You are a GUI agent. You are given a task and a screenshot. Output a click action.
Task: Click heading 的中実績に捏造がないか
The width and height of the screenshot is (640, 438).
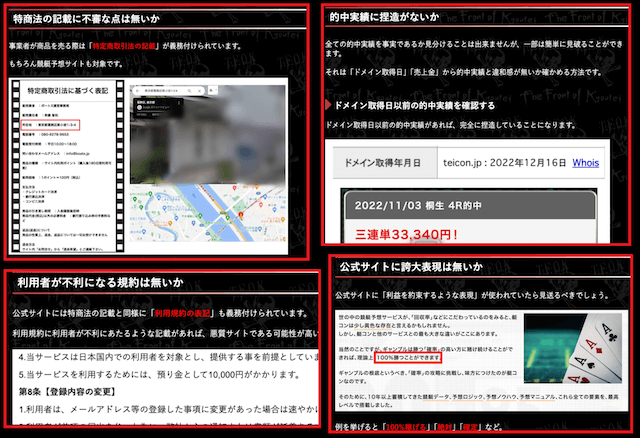(384, 17)
